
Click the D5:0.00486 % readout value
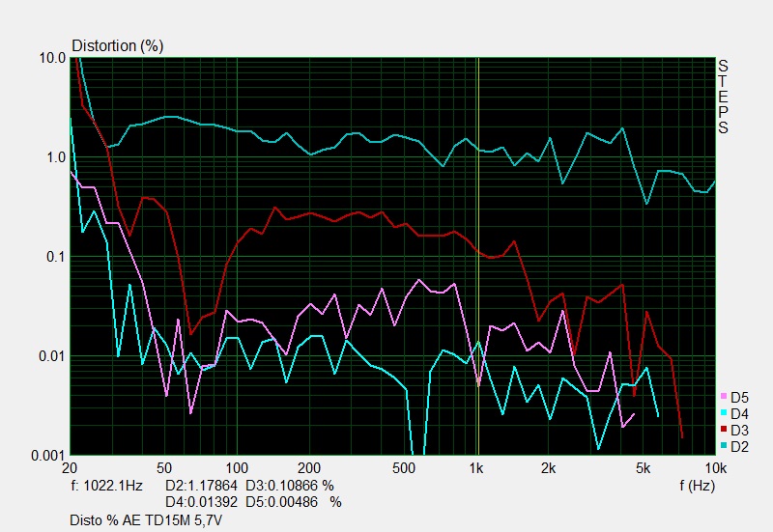tap(294, 502)
